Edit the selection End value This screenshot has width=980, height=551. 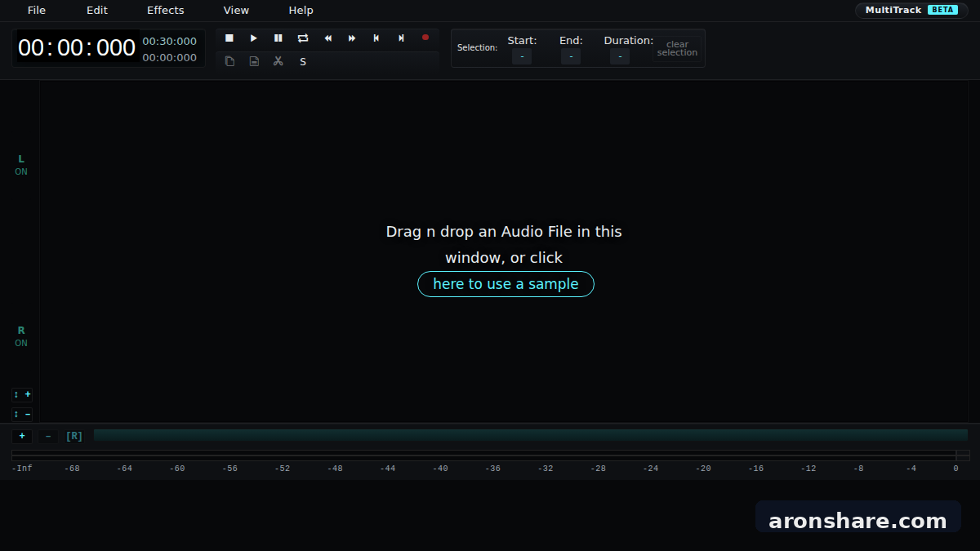click(571, 56)
